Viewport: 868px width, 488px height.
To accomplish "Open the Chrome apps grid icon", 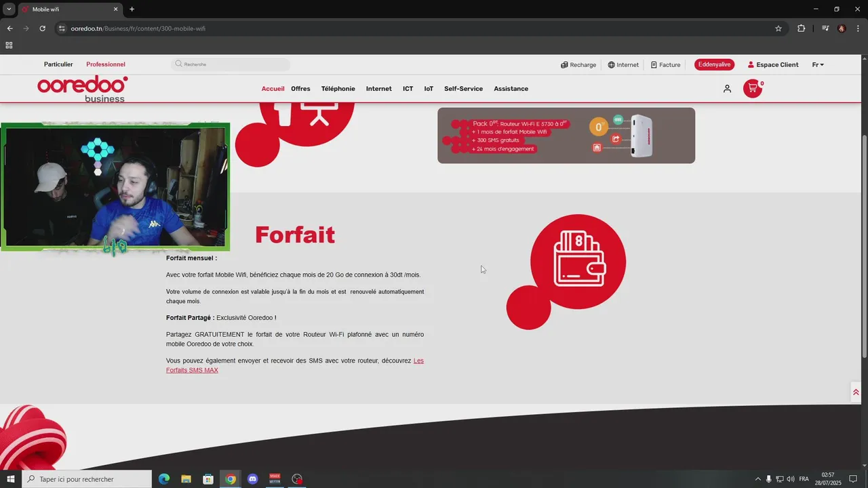I will point(9,45).
